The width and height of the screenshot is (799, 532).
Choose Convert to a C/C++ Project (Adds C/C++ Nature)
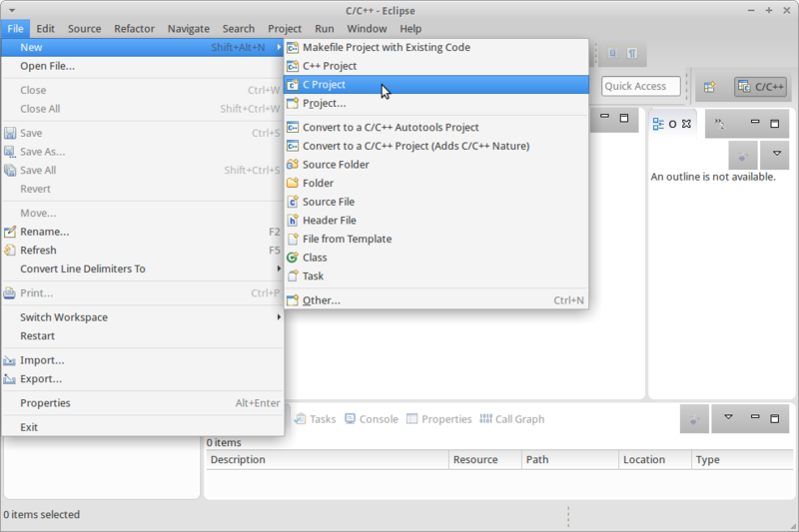click(x=436, y=146)
